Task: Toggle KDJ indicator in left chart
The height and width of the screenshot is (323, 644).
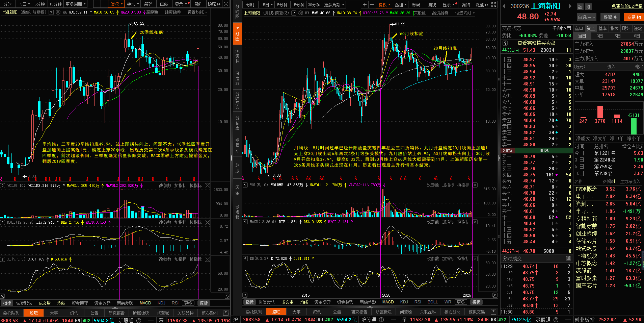Action: pos(161,303)
